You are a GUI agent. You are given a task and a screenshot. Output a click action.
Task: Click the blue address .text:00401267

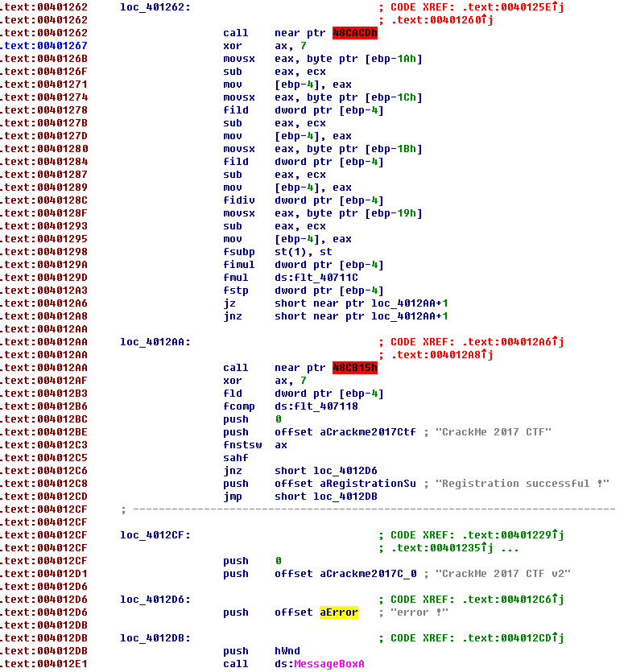coord(44,46)
